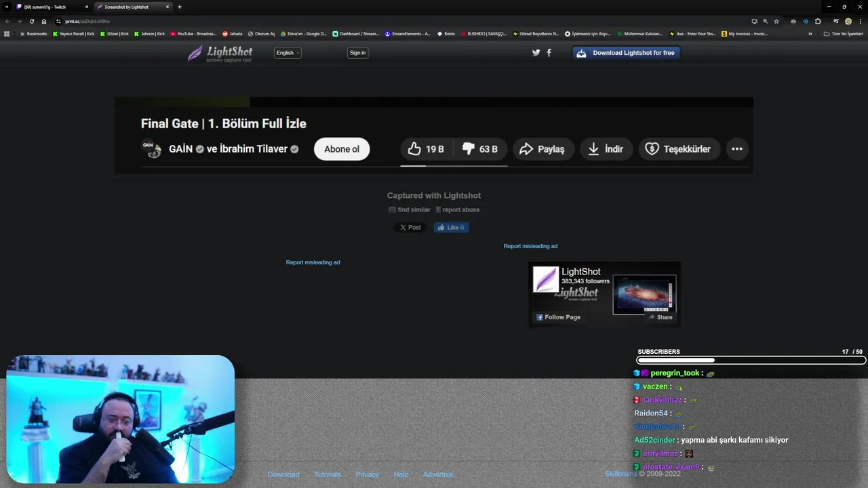Image resolution: width=868 pixels, height=488 pixels.
Task: Click find similar link
Action: click(x=410, y=210)
